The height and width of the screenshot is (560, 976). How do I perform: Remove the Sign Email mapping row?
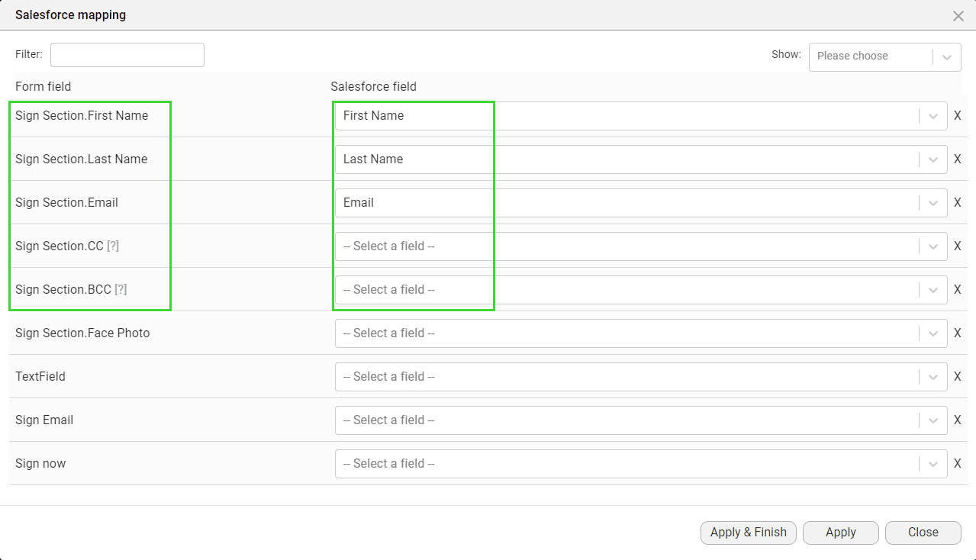point(958,420)
